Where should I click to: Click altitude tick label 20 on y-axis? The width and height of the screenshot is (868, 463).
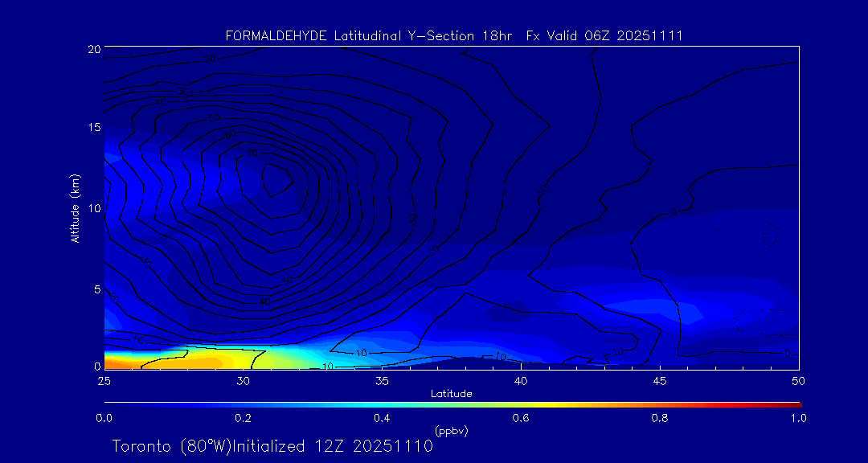[93, 49]
